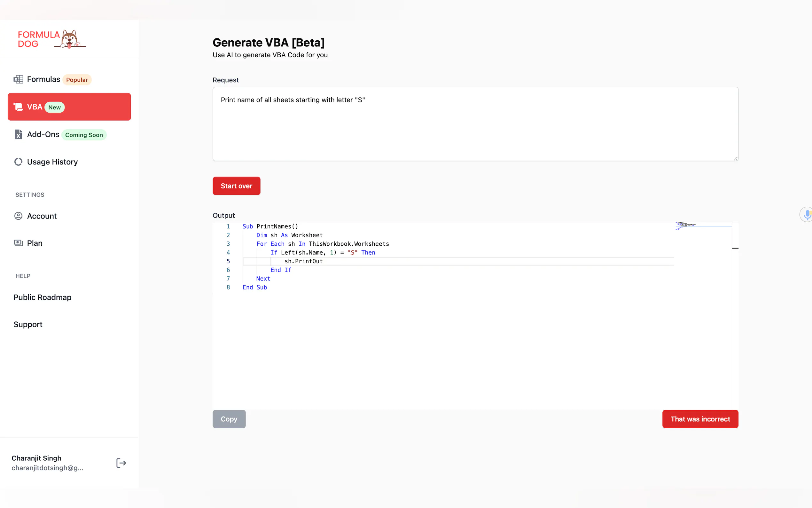Click the Account user icon

18,216
